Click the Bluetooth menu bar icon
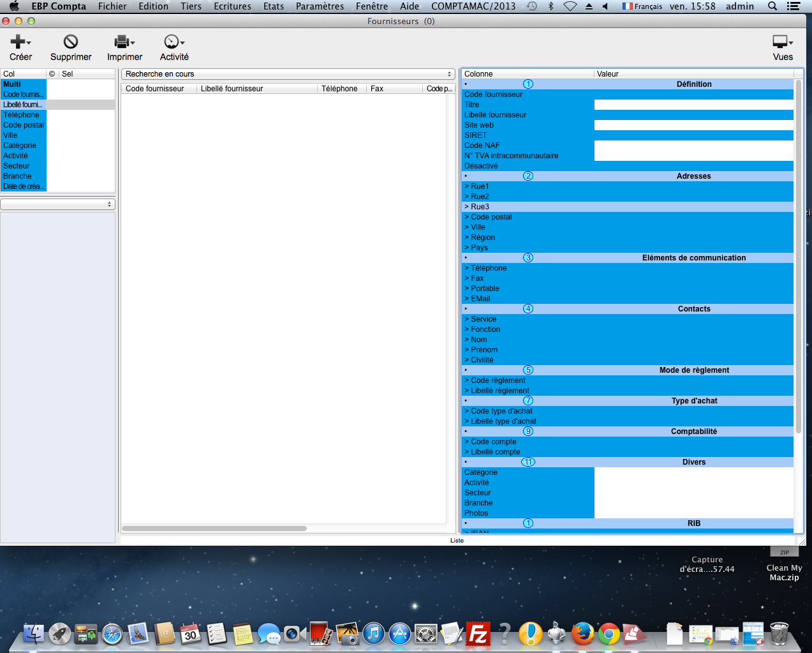 551,6
